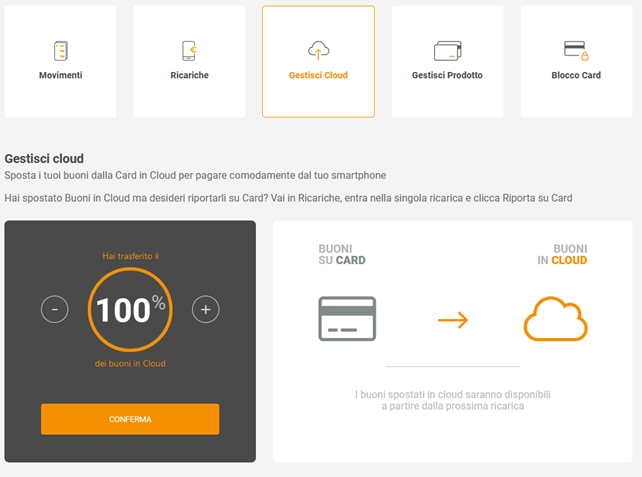The image size is (642, 477).
Task: Click the 100% circular progress indicator
Action: pyautogui.click(x=130, y=310)
